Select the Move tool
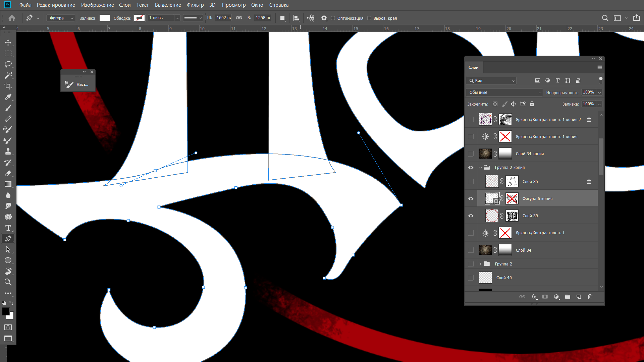The width and height of the screenshot is (644, 362). tap(8, 43)
